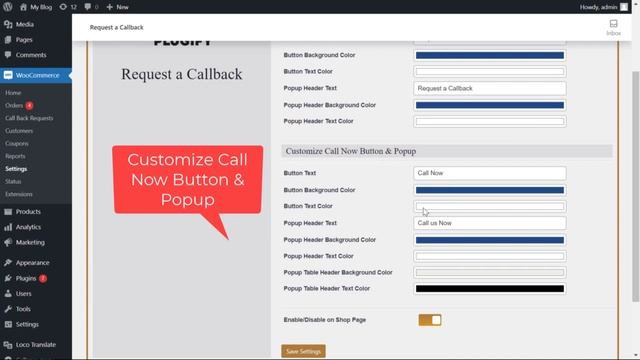Open the Tools wrench icon
This screenshot has height=360, width=640.
(x=8, y=309)
